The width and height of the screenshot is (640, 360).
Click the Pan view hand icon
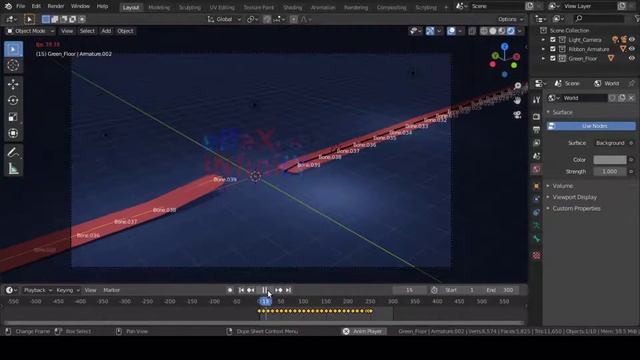click(x=518, y=100)
